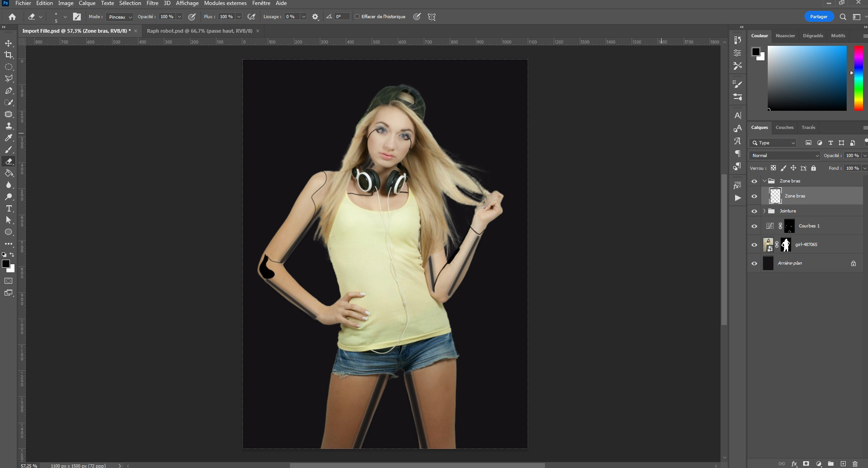Open the Filtre menu
This screenshot has width=868, height=468.
pos(152,3)
